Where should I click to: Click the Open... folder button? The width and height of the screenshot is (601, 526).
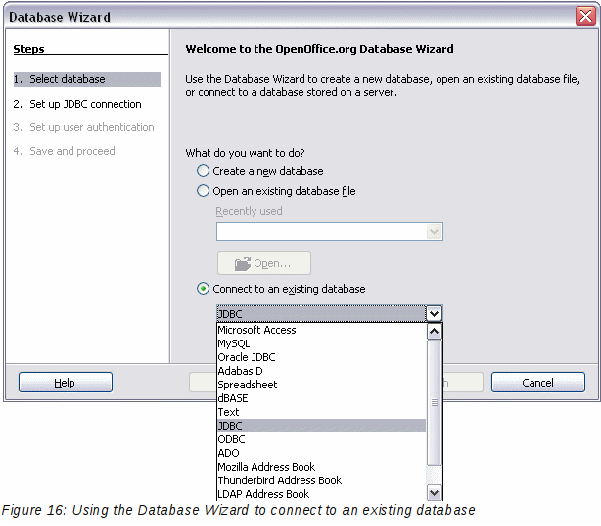(x=264, y=263)
